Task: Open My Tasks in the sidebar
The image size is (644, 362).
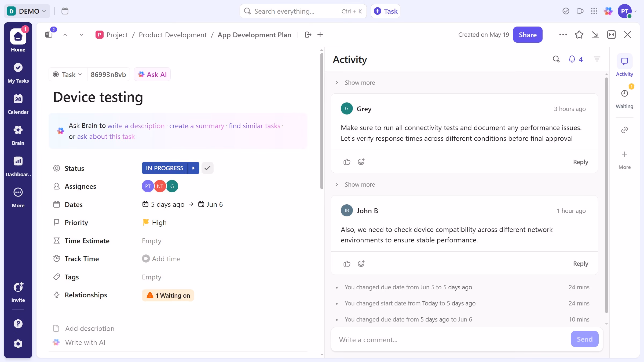Action: pyautogui.click(x=18, y=73)
